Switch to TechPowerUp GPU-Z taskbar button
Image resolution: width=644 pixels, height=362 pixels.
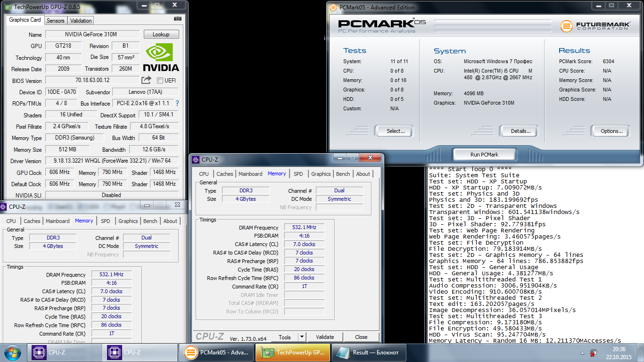point(293,352)
